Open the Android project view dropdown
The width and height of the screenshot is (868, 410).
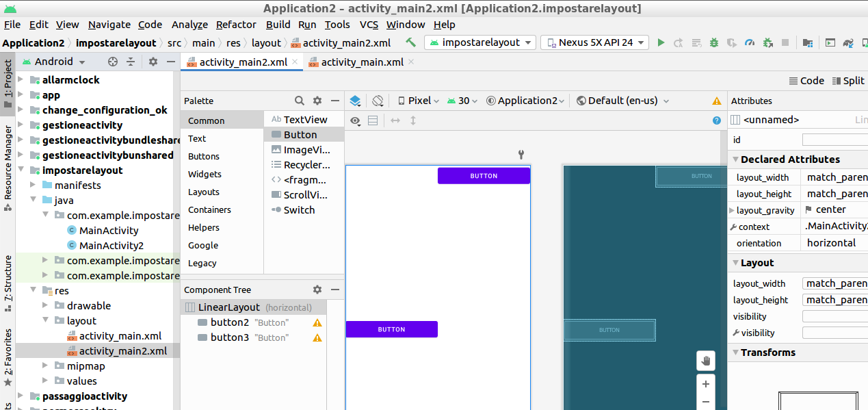click(x=53, y=62)
